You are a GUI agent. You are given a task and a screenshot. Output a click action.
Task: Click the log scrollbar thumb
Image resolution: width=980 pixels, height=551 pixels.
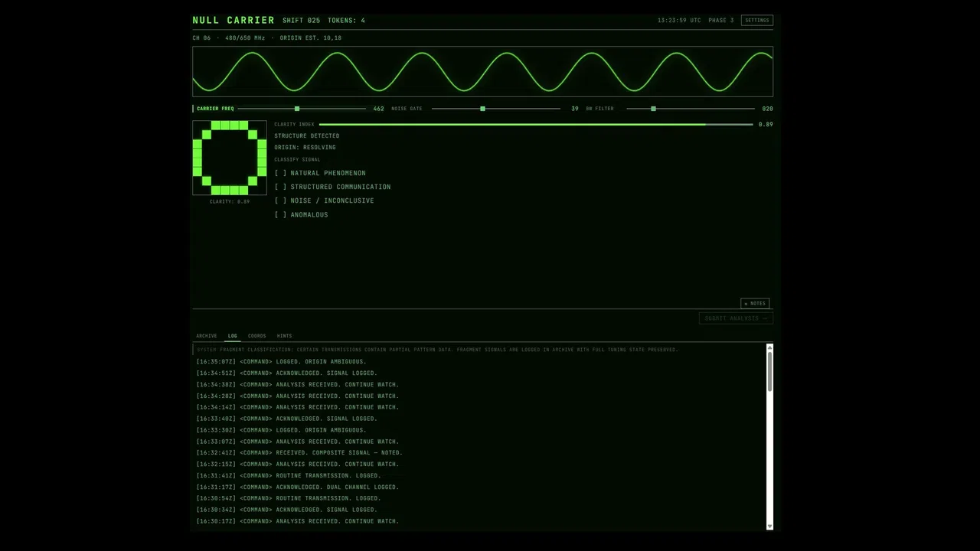[x=769, y=372]
